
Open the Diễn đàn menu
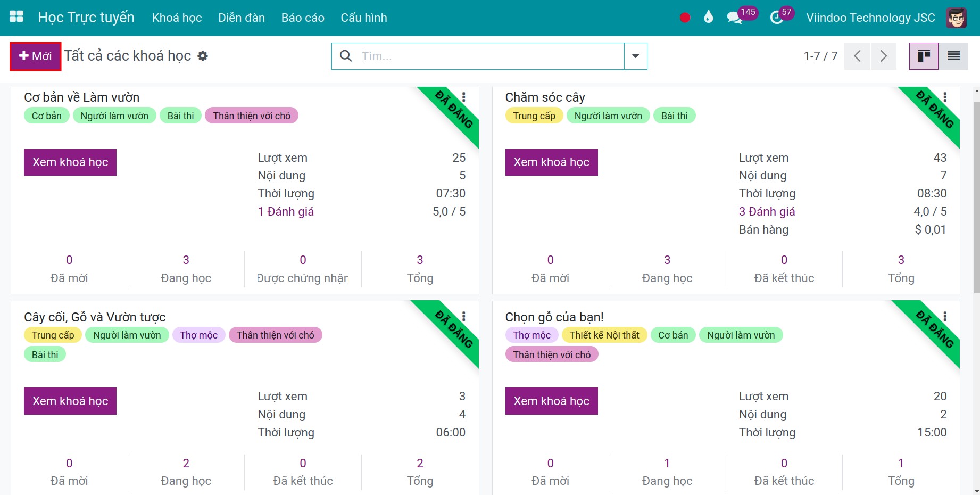242,18
